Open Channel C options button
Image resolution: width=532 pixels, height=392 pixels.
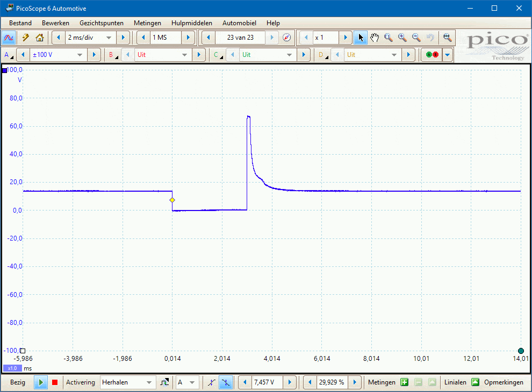tap(218, 55)
